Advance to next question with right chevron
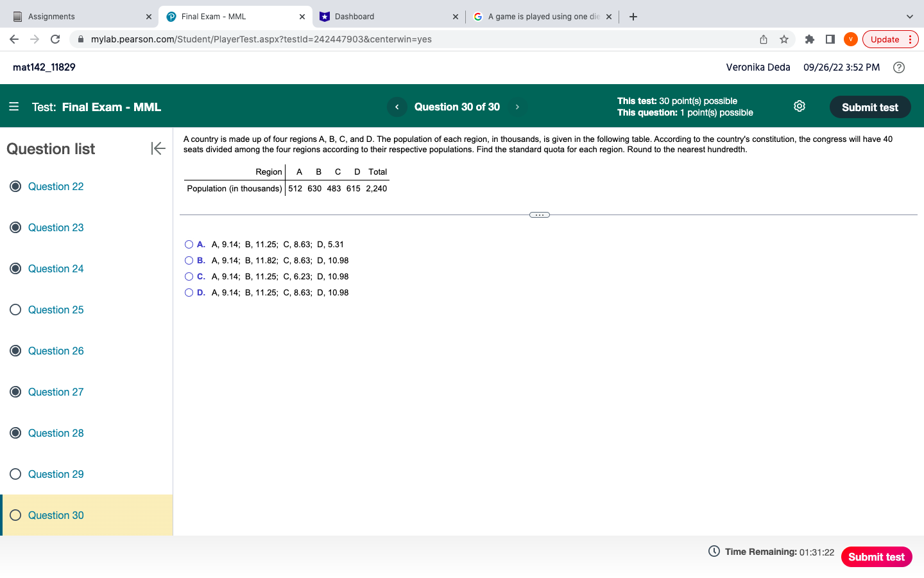 (x=517, y=107)
